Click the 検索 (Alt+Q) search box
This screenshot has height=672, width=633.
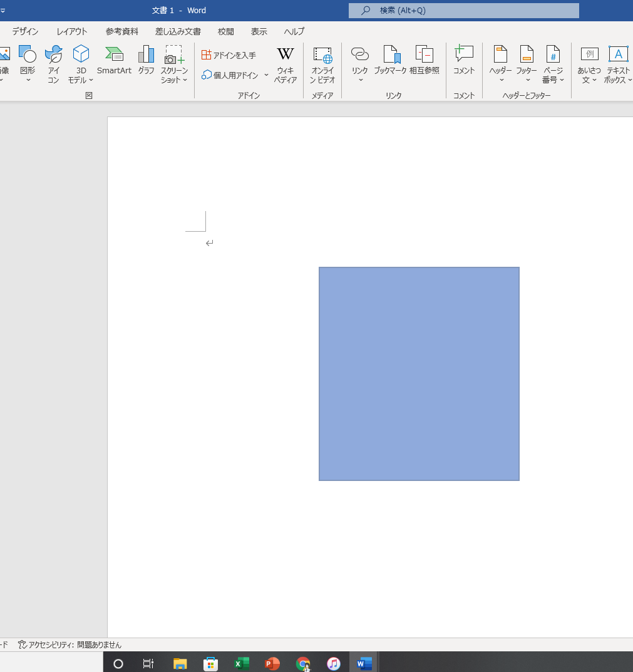(x=464, y=10)
